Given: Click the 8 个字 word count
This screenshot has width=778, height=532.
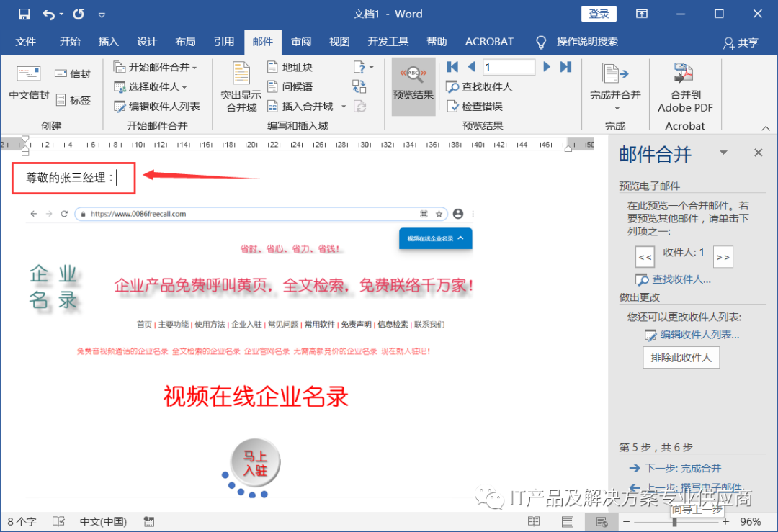Looking at the screenshot, I should coord(22,522).
